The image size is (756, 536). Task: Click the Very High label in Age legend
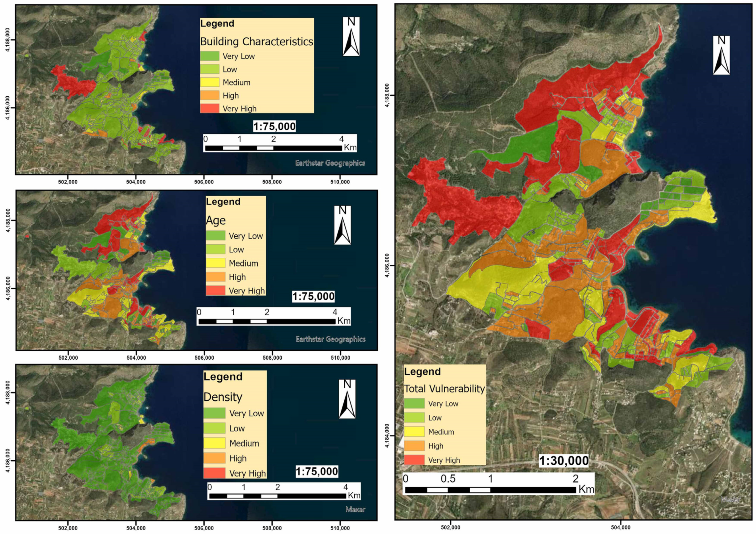[x=247, y=291]
